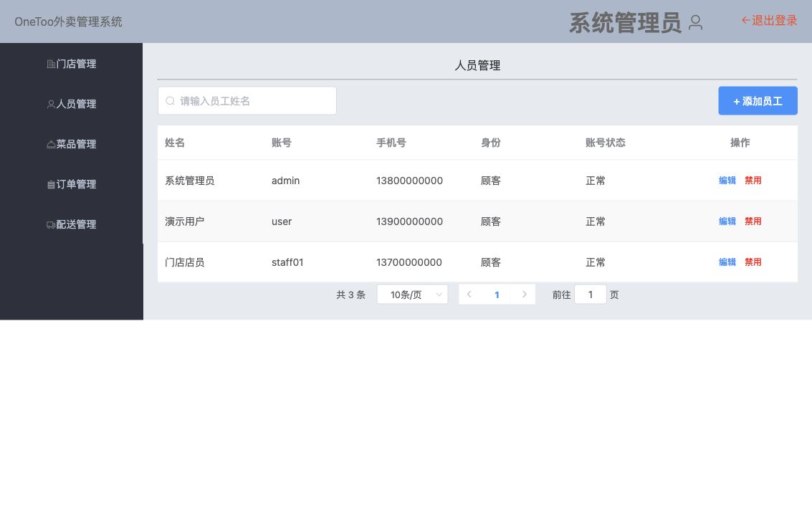The height and width of the screenshot is (531, 812).
Task: Focus the 请输入员工姓名 search field
Action: tap(247, 101)
